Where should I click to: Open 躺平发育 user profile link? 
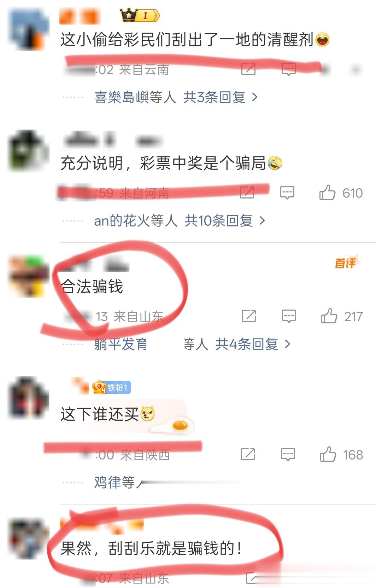121,344
